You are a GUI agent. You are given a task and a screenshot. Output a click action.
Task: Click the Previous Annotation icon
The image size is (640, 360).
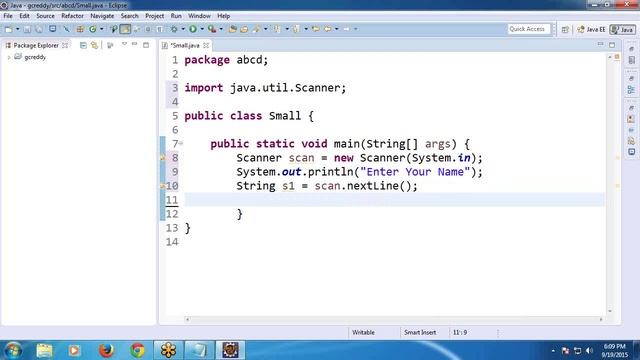[296, 29]
